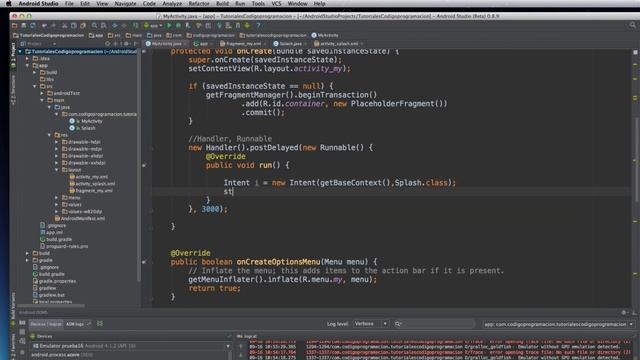The width and height of the screenshot is (640, 360).
Task: Switch to the Fragment_my.xml editor tab
Action: [x=243, y=44]
